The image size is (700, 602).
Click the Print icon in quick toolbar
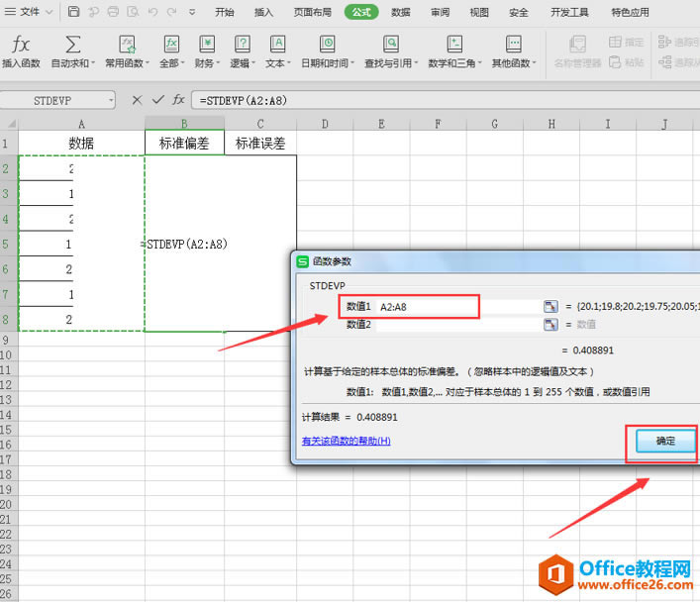(x=114, y=12)
